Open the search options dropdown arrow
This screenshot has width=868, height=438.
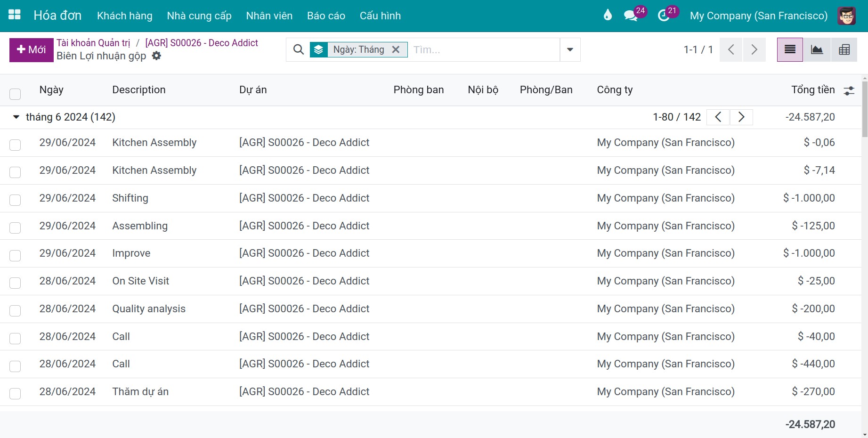click(570, 49)
